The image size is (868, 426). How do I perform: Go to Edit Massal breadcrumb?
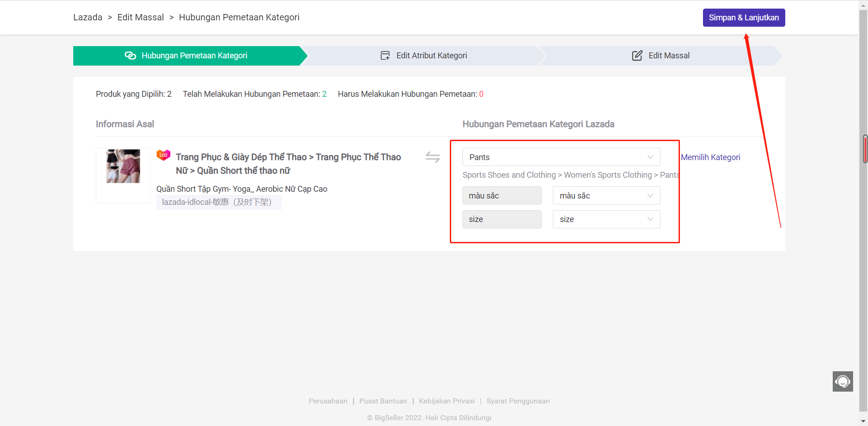141,17
